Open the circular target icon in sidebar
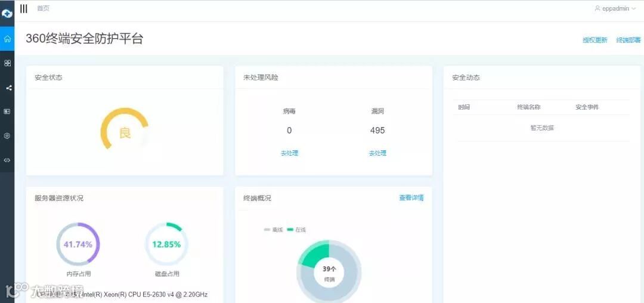Viewport: 644px width, 303px height. pos(7,136)
